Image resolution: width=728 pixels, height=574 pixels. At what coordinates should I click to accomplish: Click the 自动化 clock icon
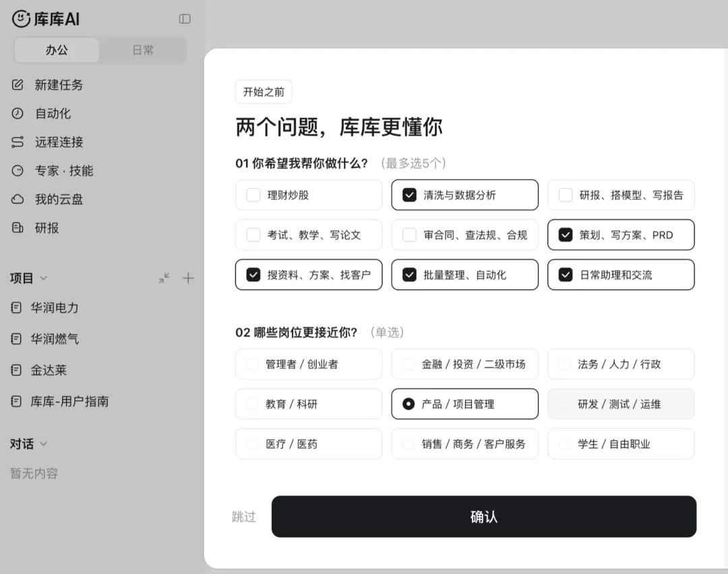[17, 113]
